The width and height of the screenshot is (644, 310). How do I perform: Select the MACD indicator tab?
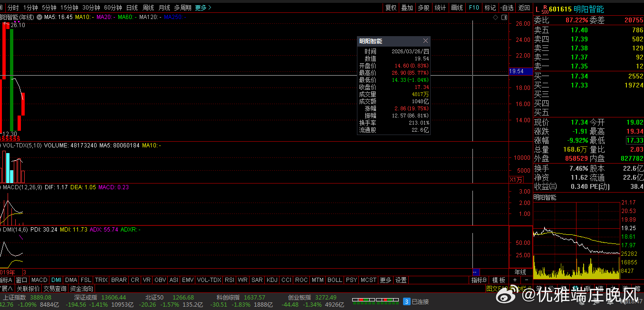click(39, 280)
